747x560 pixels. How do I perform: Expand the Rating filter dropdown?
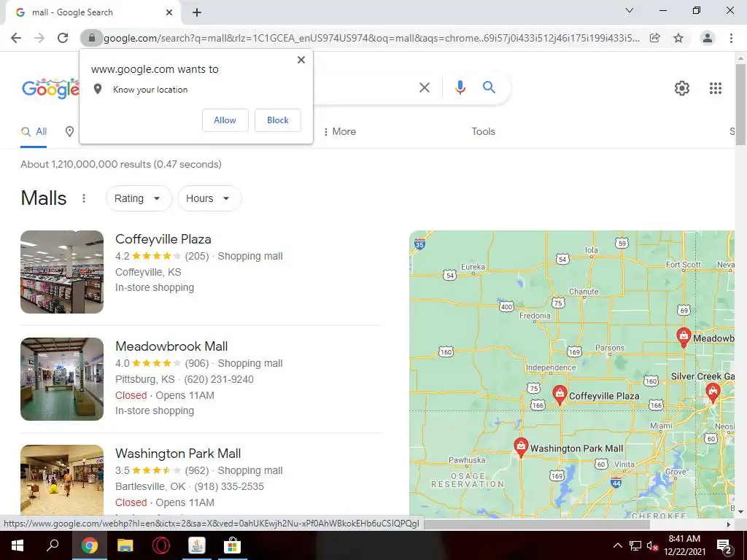139,198
